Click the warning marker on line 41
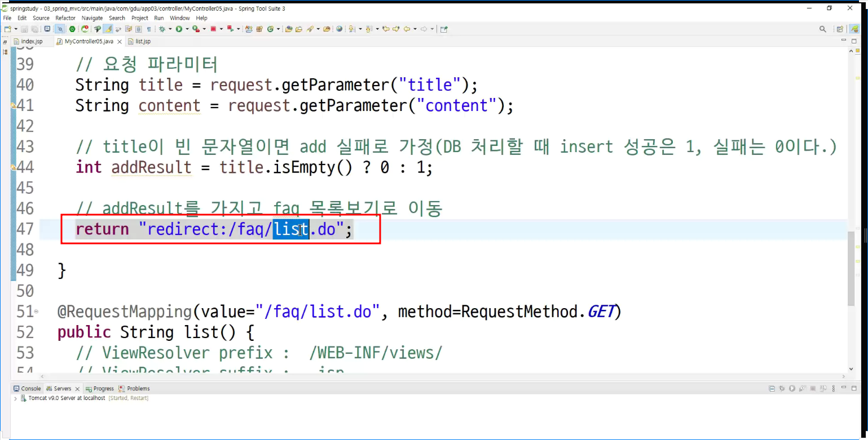868x440 pixels. [13, 105]
